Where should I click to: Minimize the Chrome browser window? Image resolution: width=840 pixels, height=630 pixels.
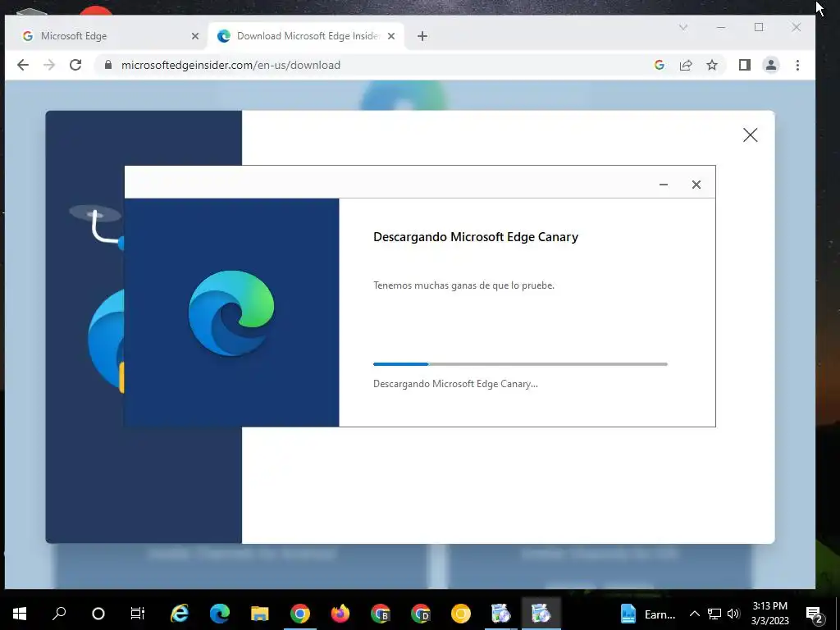pyautogui.click(x=721, y=27)
